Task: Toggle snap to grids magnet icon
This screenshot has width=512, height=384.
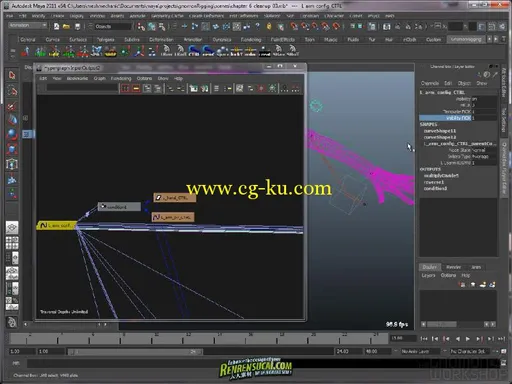Action: coord(294,26)
